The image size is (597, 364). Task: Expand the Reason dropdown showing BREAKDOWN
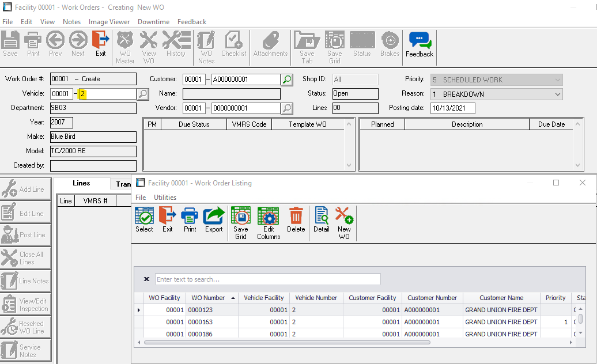[x=557, y=94]
